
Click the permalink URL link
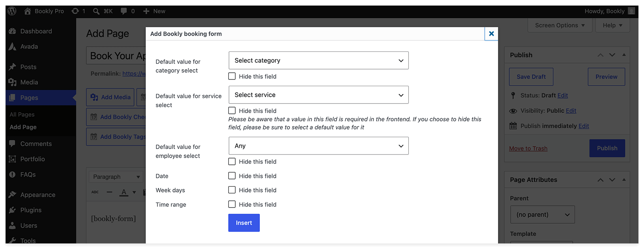134,74
